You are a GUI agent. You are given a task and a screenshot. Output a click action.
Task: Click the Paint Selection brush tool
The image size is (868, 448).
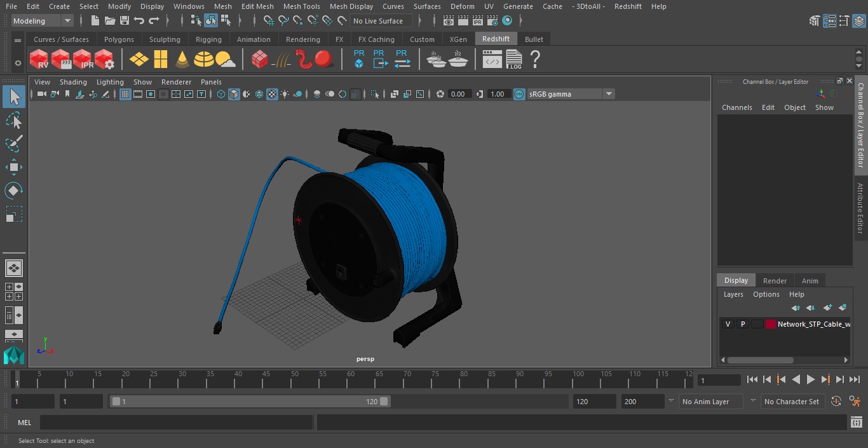[14, 144]
